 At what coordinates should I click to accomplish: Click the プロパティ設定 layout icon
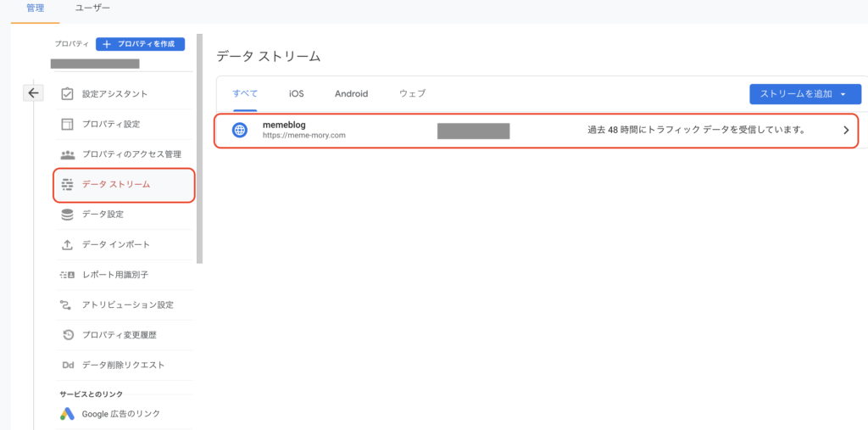67,124
